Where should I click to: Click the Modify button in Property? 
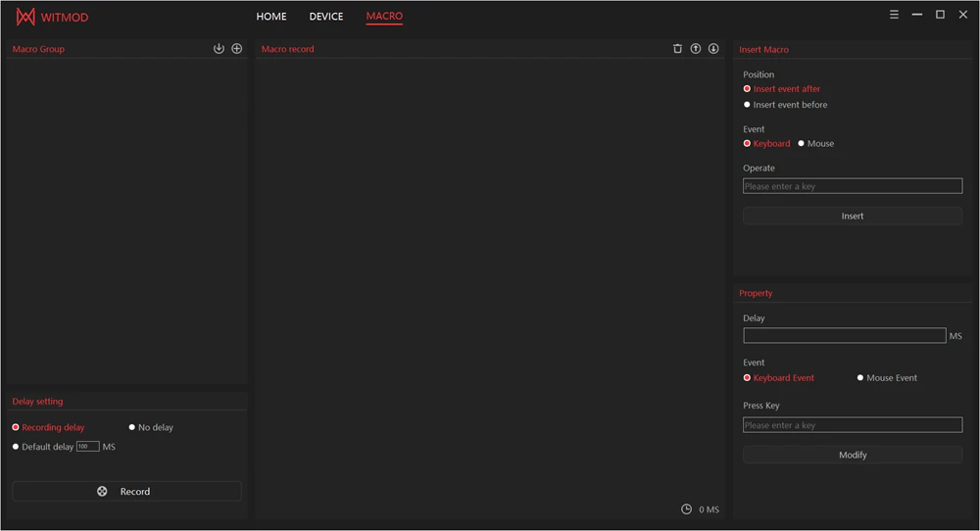(852, 456)
